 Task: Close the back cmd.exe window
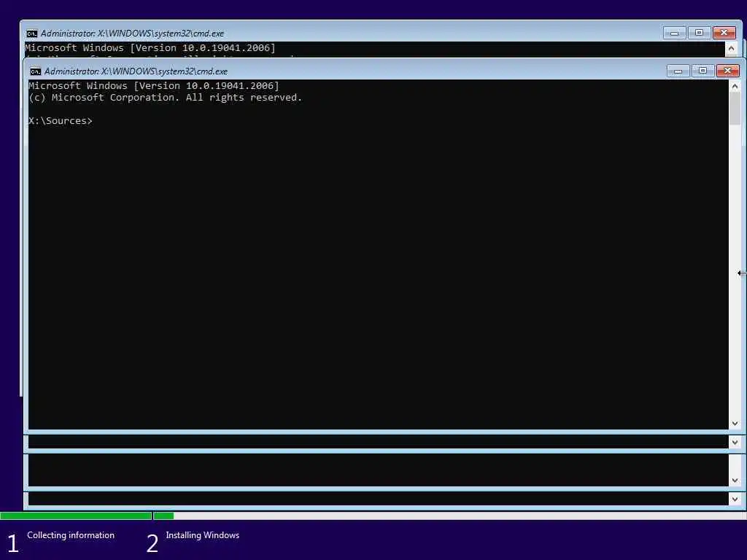724,33
